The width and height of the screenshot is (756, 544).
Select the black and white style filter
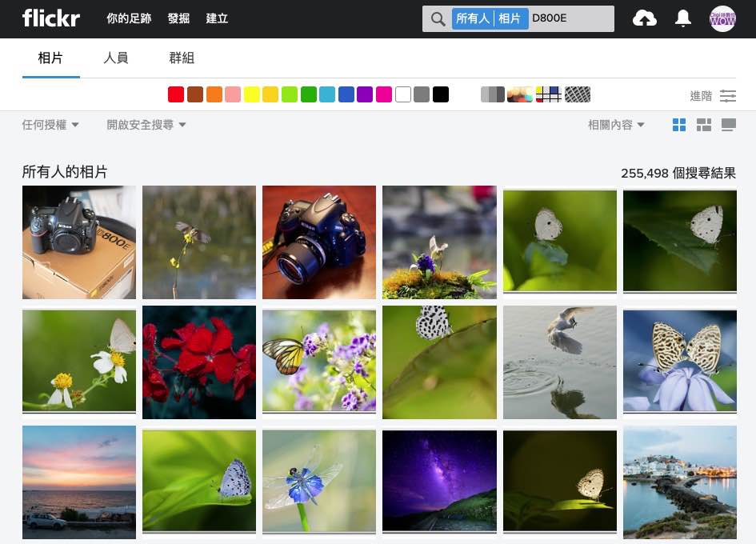pyautogui.click(x=492, y=94)
